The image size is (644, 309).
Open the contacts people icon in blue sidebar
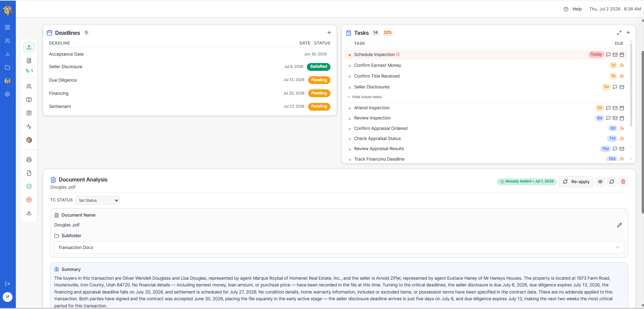7,41
